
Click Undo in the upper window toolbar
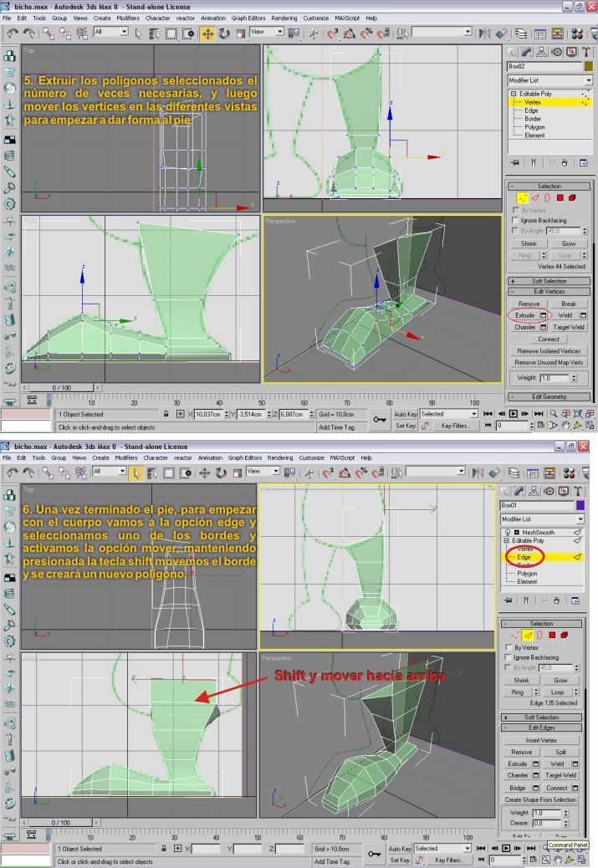[12, 33]
